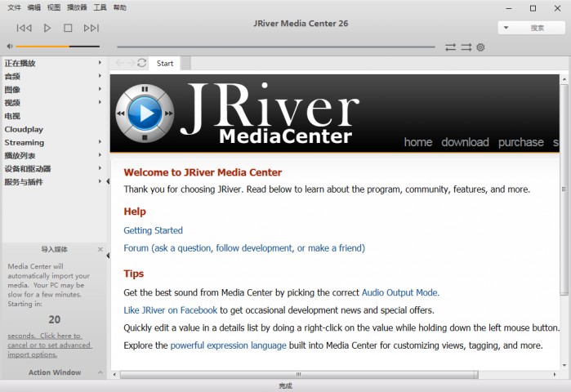This screenshot has height=392, width=571.
Task: Select Cloudplay in the sidebar
Action: 24,129
